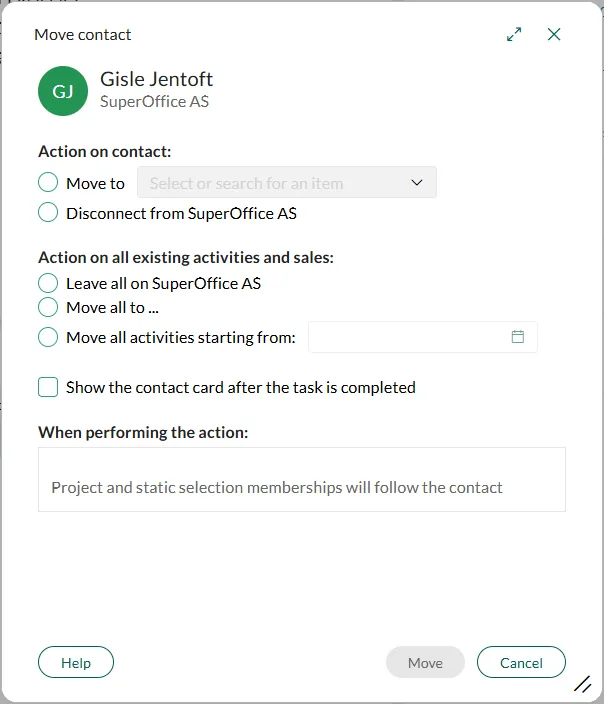Click the GJ avatar circle
604x704 pixels.
63,91
